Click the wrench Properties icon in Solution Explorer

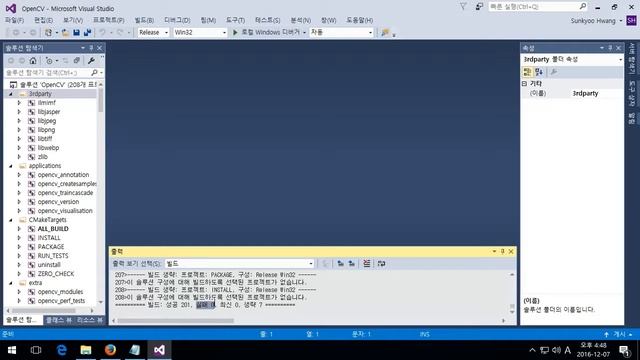(x=91, y=60)
